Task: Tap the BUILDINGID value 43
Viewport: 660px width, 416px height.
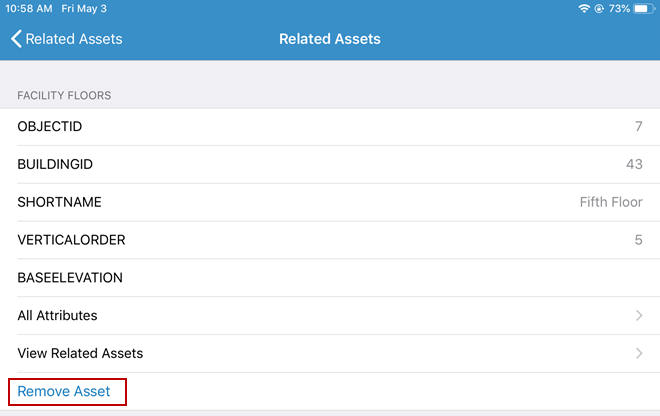Action: (x=634, y=164)
